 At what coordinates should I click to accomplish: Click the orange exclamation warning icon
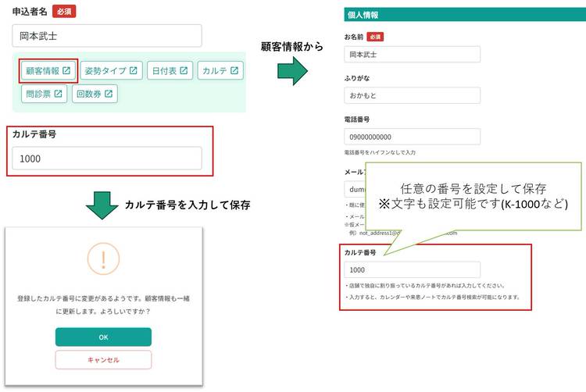tap(103, 258)
